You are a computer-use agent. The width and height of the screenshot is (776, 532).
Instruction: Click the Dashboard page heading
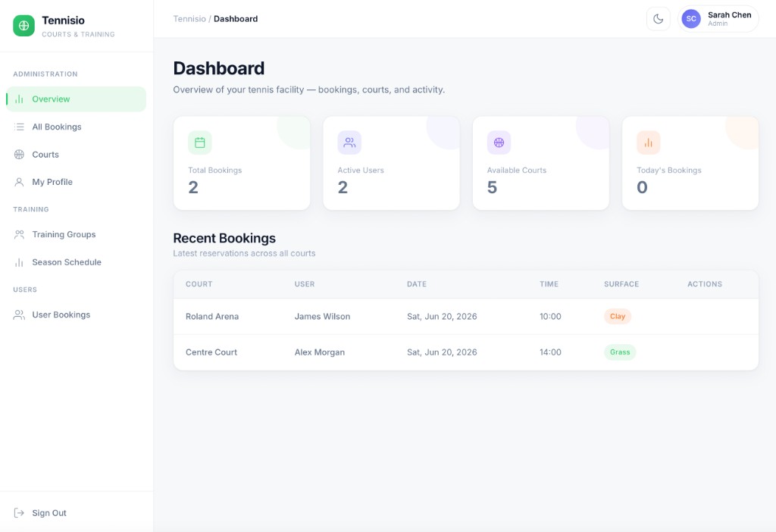pyautogui.click(x=219, y=68)
